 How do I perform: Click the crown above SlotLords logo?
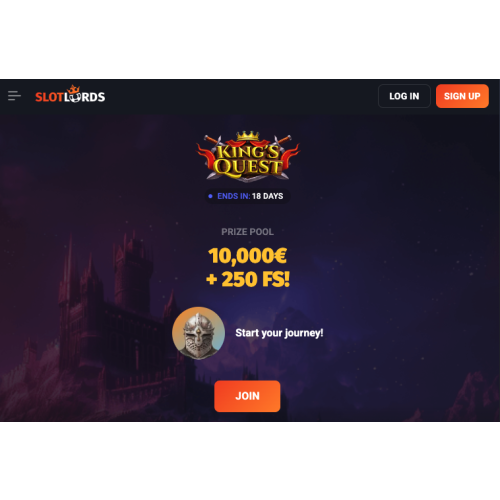coord(73,90)
